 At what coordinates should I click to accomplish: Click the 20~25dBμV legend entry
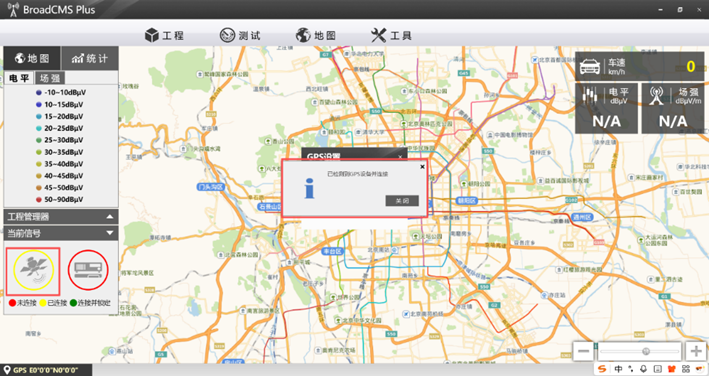pyautogui.click(x=60, y=128)
